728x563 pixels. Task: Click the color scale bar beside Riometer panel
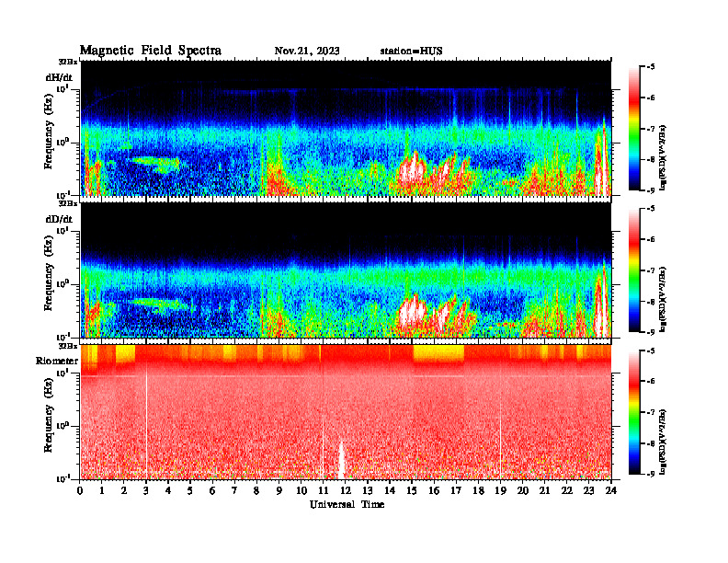tap(634, 412)
